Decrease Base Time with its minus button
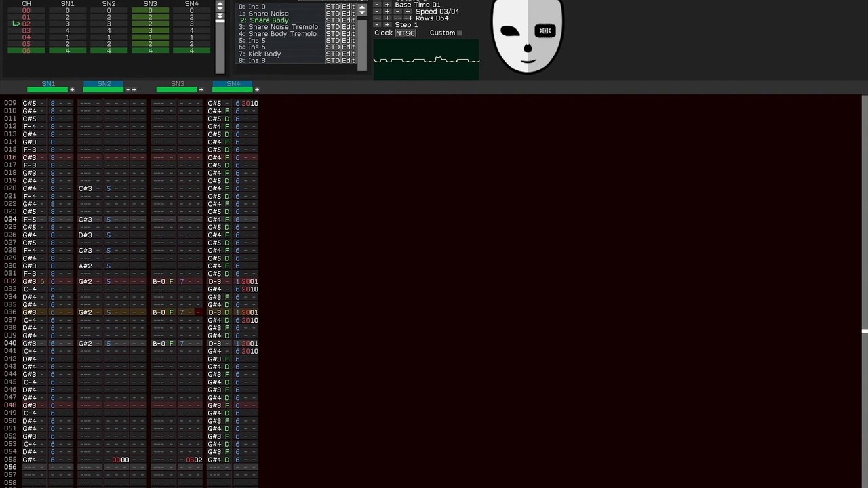The width and height of the screenshot is (868, 488). point(377,5)
